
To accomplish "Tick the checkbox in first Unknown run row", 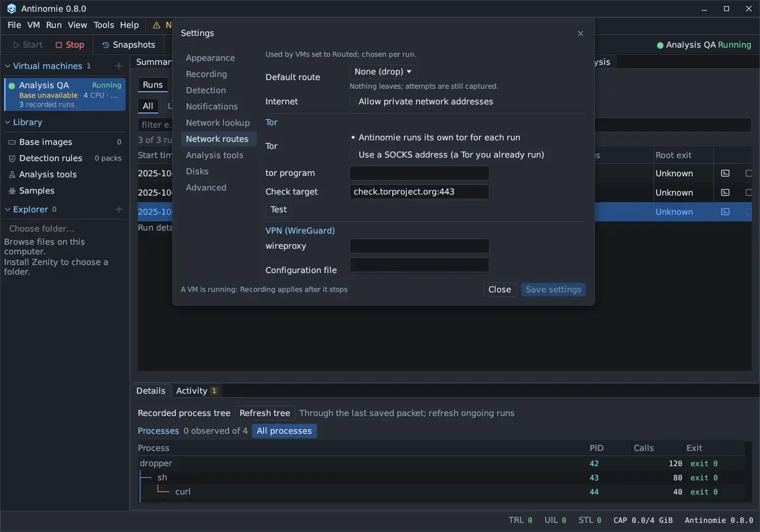I will pos(749,173).
